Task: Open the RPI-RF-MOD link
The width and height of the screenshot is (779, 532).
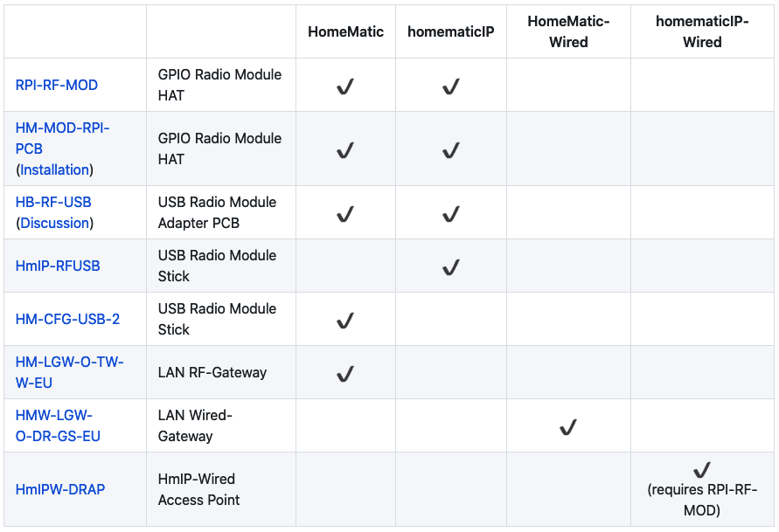Action: (x=57, y=85)
